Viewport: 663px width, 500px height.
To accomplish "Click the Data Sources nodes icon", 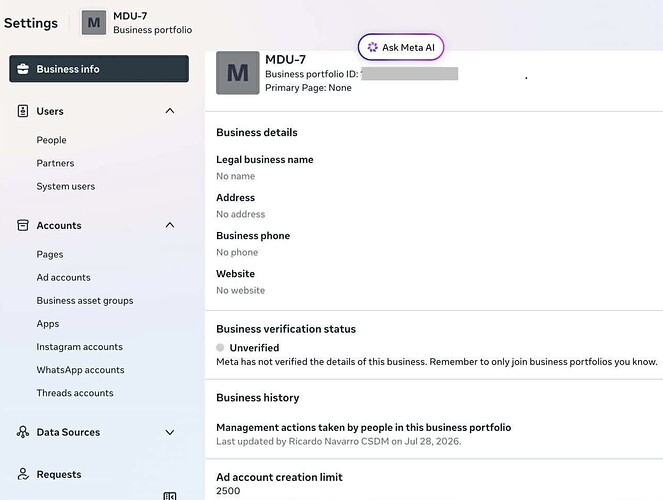I will [x=23, y=432].
